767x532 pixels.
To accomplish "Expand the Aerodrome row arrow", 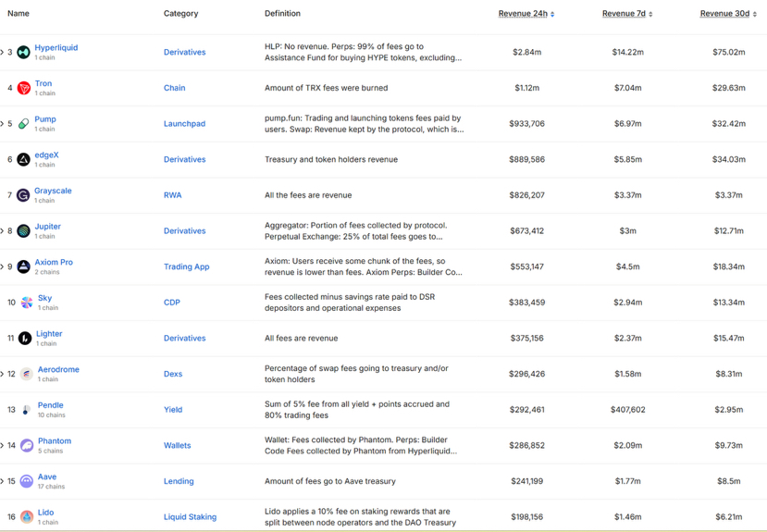I will point(3,375).
